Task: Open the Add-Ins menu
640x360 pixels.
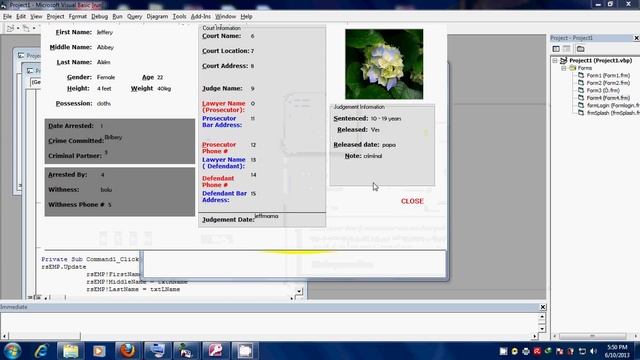Action: [x=200, y=17]
